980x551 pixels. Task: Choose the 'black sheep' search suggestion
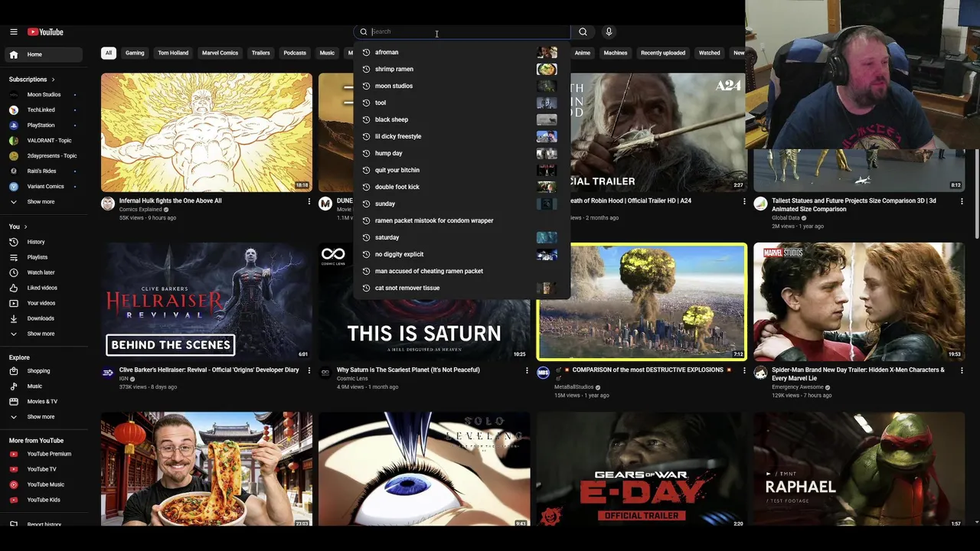(462, 119)
